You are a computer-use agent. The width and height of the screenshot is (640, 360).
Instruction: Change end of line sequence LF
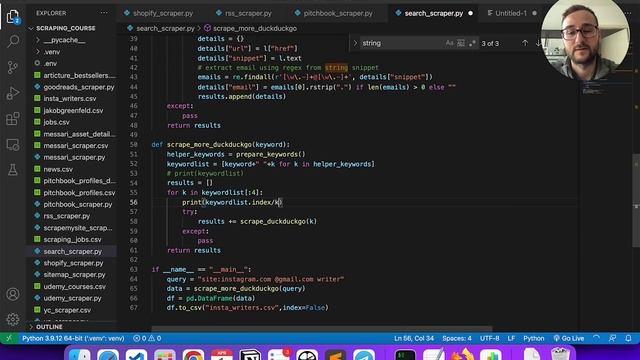(x=511, y=338)
